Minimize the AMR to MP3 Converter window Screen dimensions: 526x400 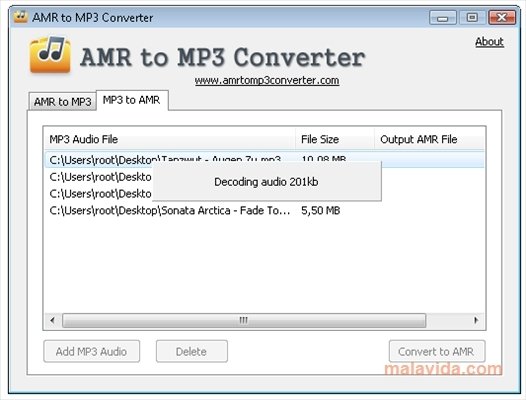pyautogui.click(x=442, y=17)
